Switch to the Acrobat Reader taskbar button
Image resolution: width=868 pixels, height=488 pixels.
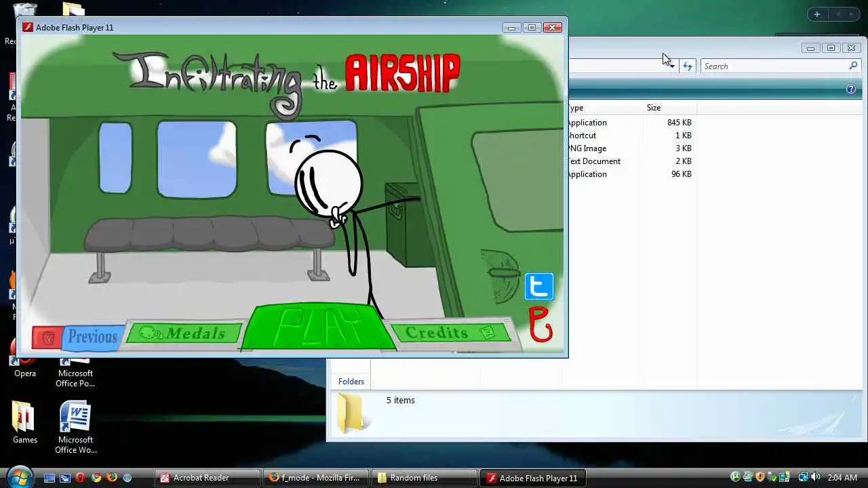(208, 478)
